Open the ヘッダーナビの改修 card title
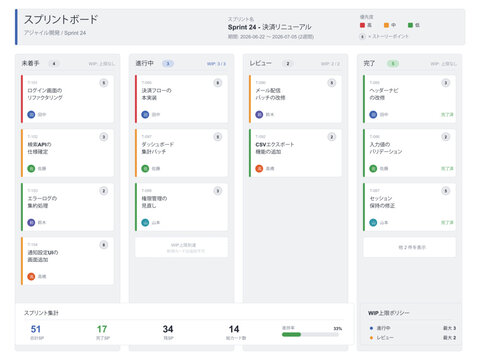480x360 pixels. coord(384,94)
